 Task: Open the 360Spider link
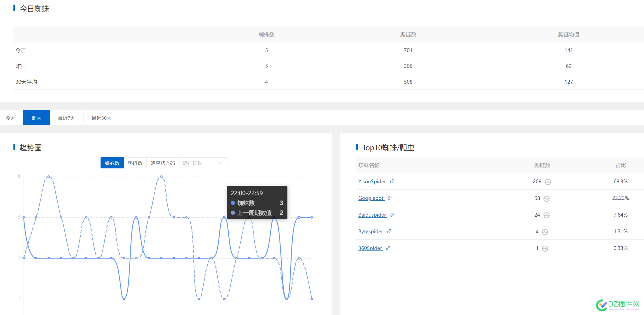coord(370,248)
